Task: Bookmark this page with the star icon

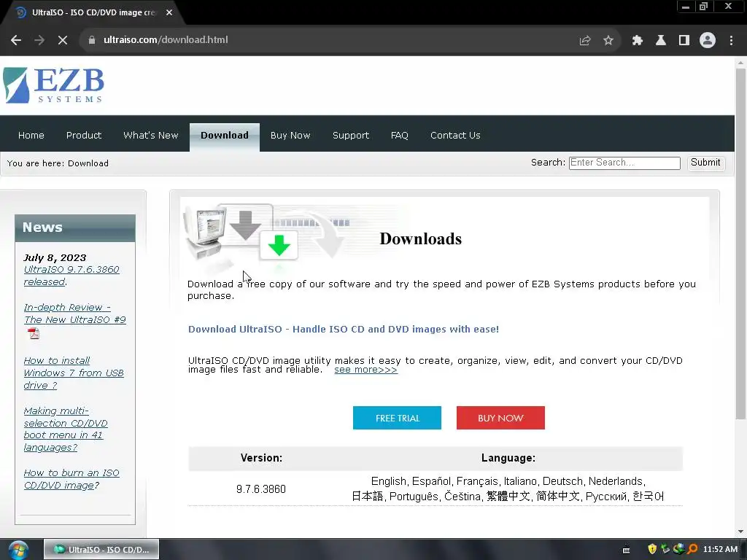Action: click(608, 41)
